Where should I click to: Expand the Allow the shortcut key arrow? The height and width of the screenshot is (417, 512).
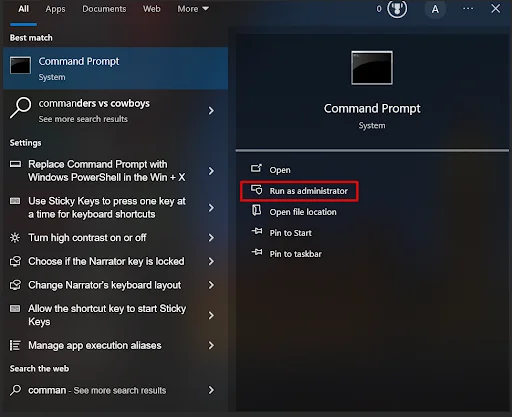[211, 315]
